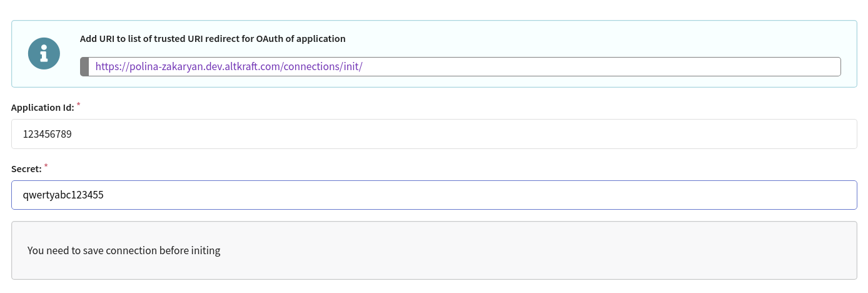Click the empty area inside the URI box
Image resolution: width=868 pixels, height=293 pixels.
tap(600, 67)
